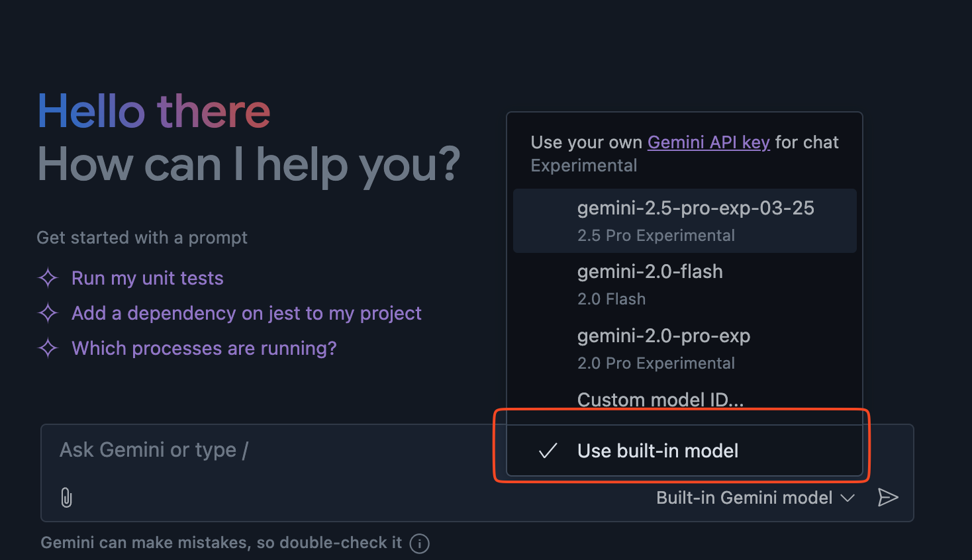Click sparkle icon beside Which processes are running

[48, 348]
